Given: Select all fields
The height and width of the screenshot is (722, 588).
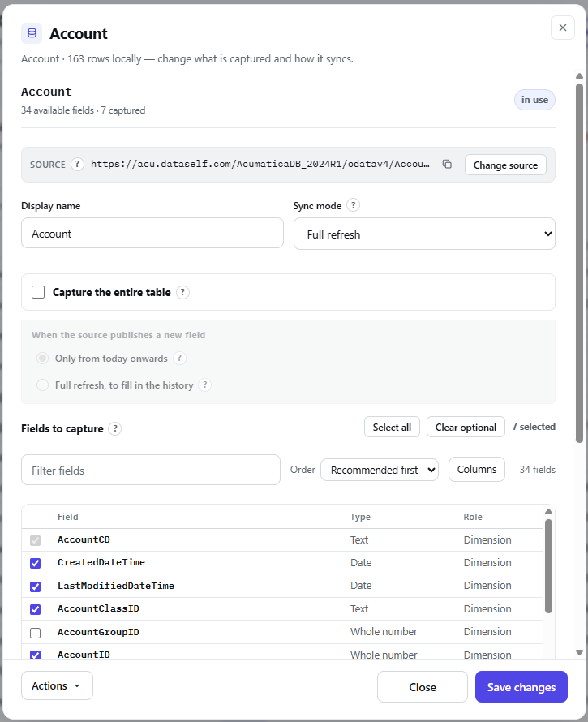Looking at the screenshot, I should 392,428.
